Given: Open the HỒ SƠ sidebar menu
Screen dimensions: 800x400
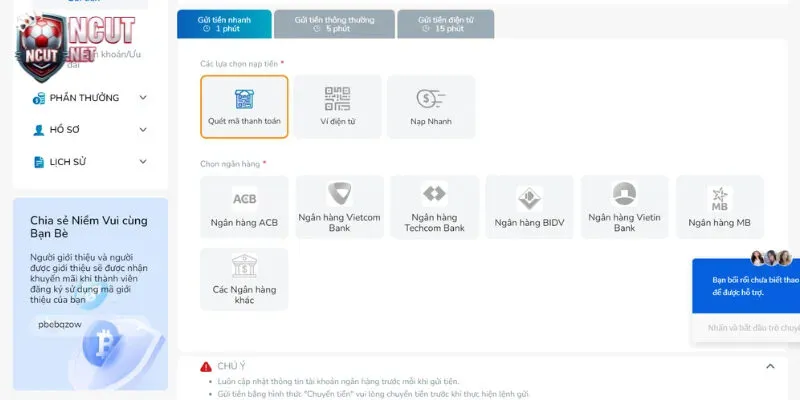Looking at the screenshot, I should [x=90, y=130].
